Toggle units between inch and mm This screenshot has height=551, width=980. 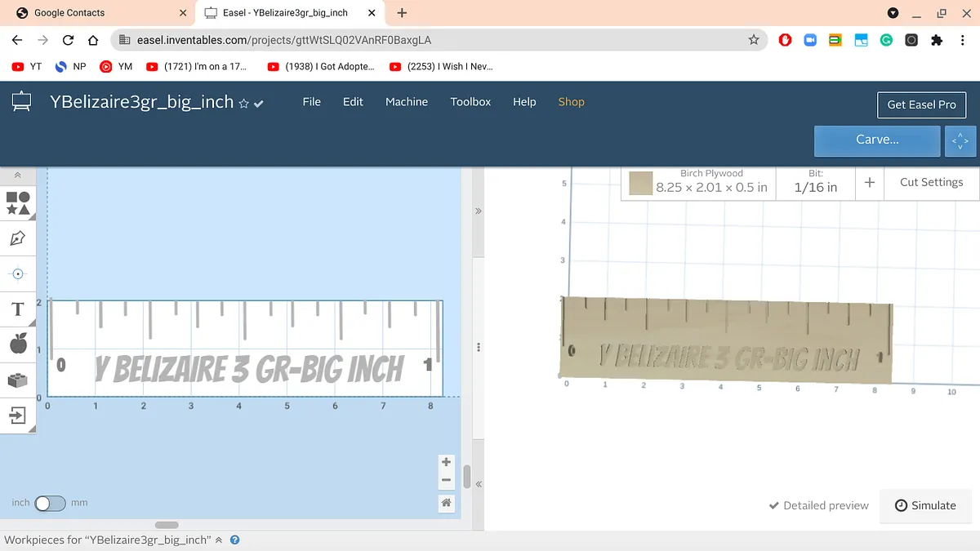[50, 503]
